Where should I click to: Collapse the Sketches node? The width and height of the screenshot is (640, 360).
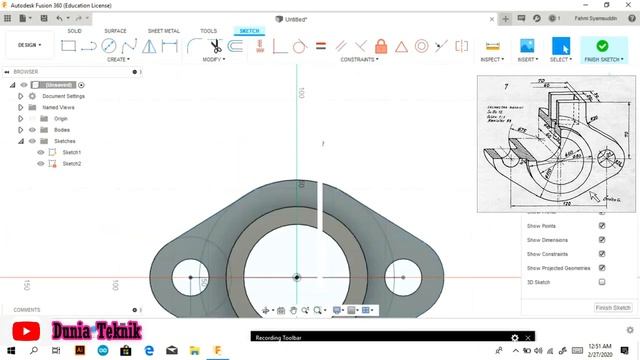coord(20,141)
